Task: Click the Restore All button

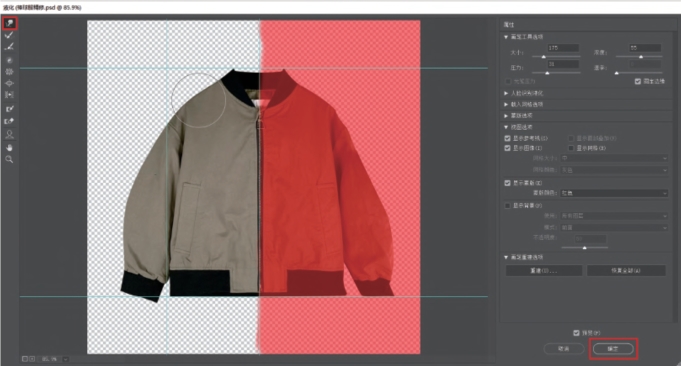Action: (x=626, y=270)
